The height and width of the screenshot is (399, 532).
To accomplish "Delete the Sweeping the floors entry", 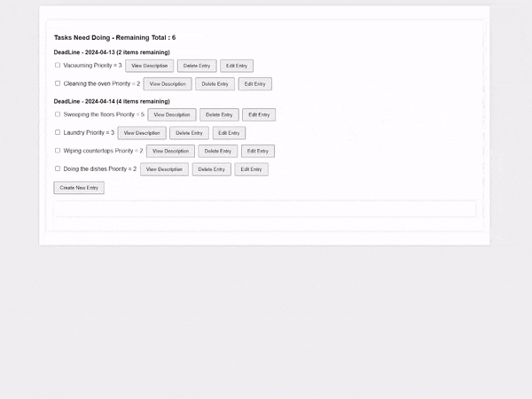I will coord(219,114).
